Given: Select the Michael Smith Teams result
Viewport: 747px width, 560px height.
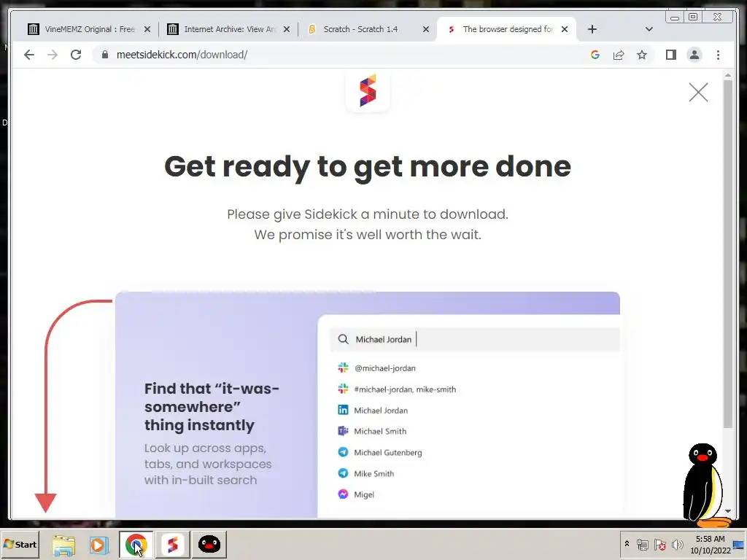Looking at the screenshot, I should point(372,431).
